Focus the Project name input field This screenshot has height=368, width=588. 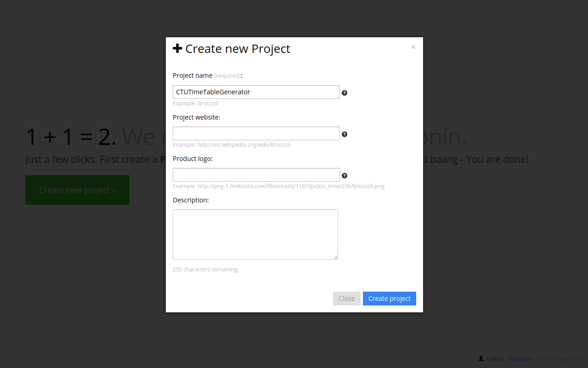(x=256, y=92)
